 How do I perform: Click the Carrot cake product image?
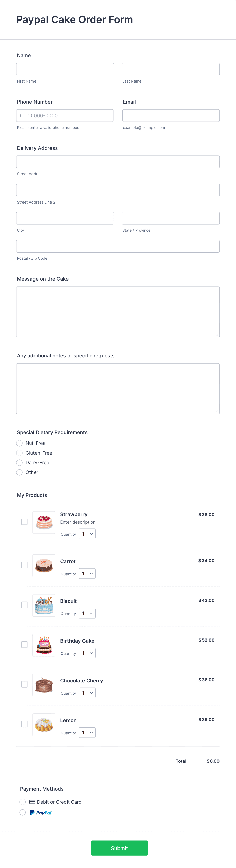tap(44, 566)
